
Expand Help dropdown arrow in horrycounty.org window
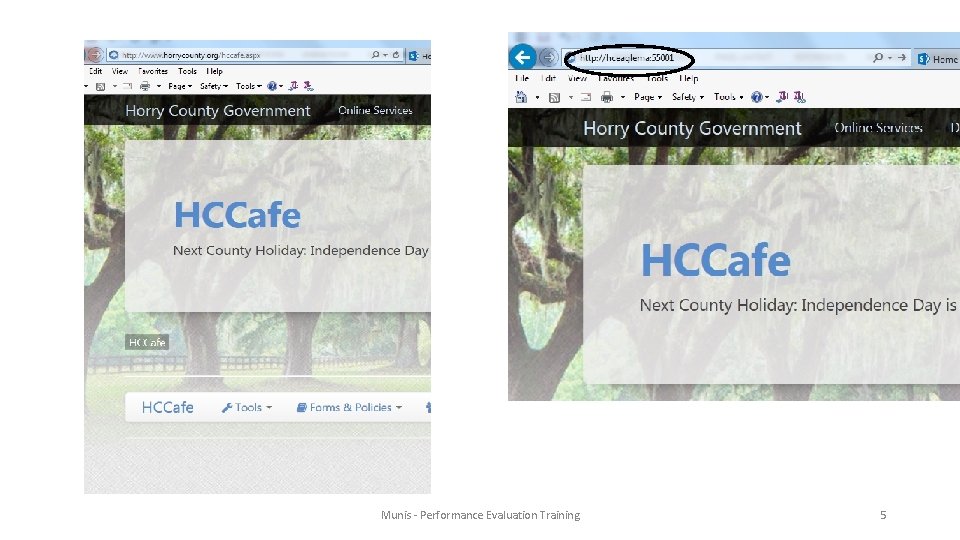[x=281, y=86]
